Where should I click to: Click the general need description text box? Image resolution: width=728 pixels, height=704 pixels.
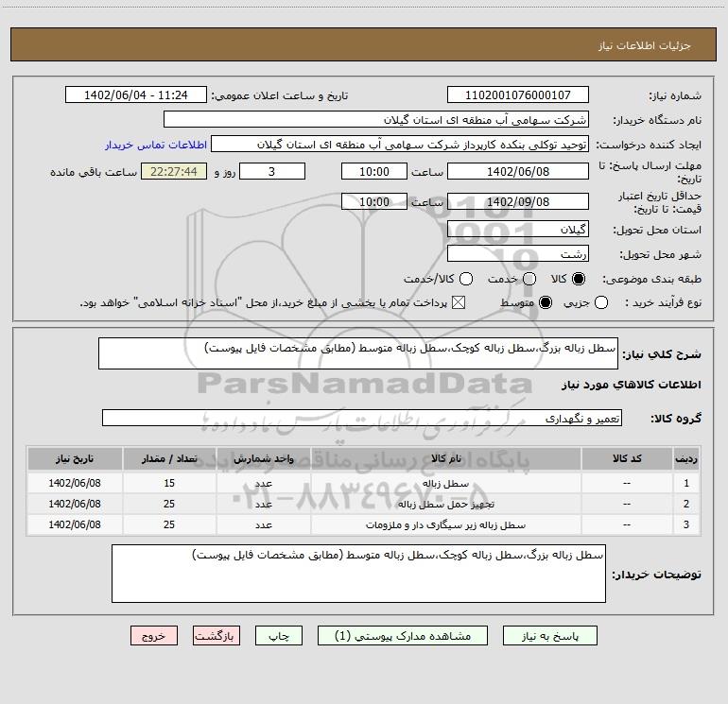coord(358,353)
